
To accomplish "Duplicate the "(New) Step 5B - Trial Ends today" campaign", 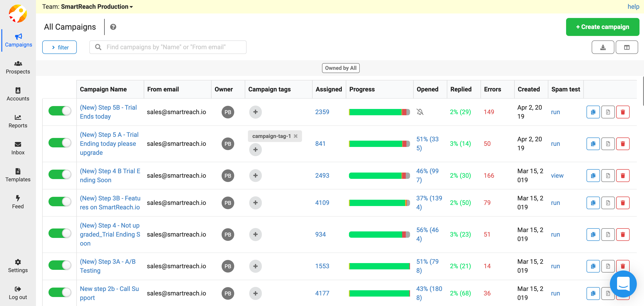I will pyautogui.click(x=593, y=112).
